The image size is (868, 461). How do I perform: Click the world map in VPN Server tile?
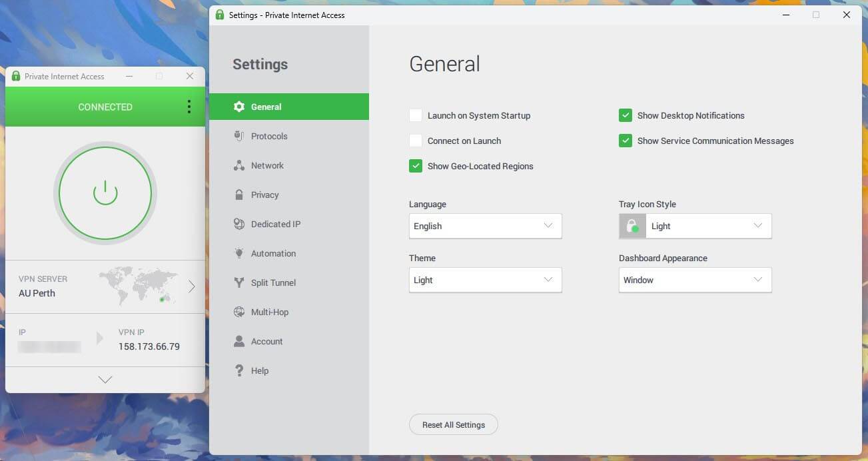coord(139,286)
